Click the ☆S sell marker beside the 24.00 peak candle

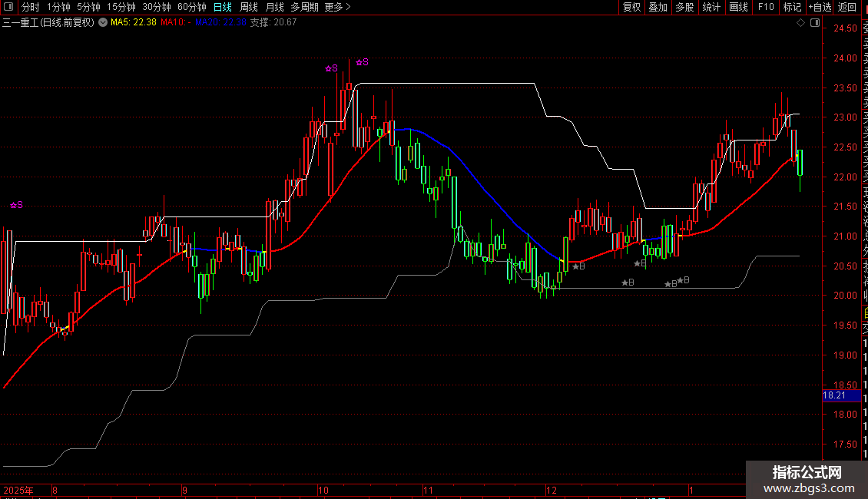click(362, 62)
